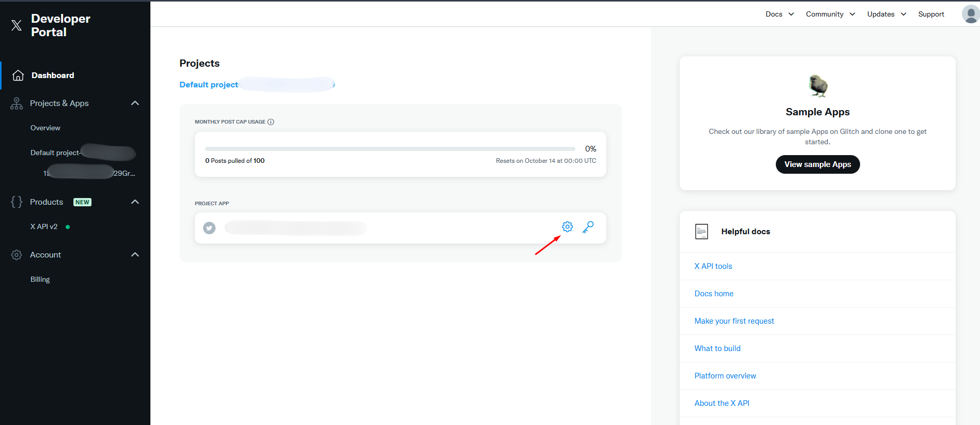Click the monthly post usage progress bar
Screen dimensions: 980x425
390,149
